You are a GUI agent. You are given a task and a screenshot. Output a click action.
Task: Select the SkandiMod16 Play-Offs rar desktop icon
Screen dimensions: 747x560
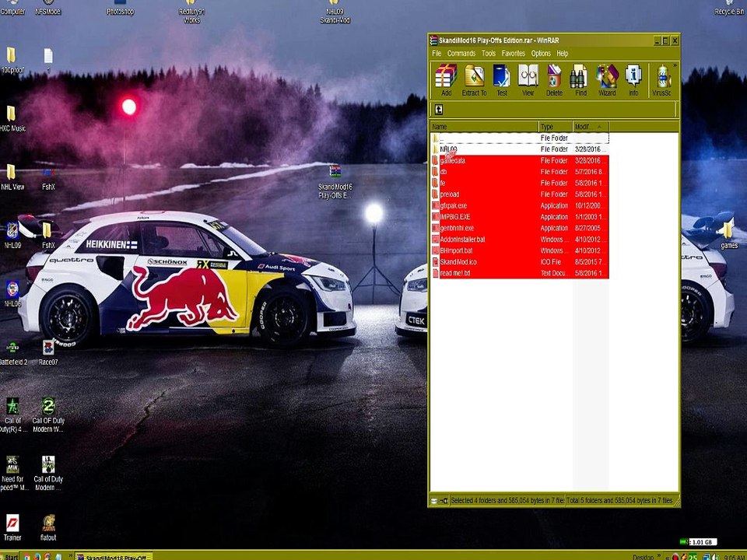(335, 182)
